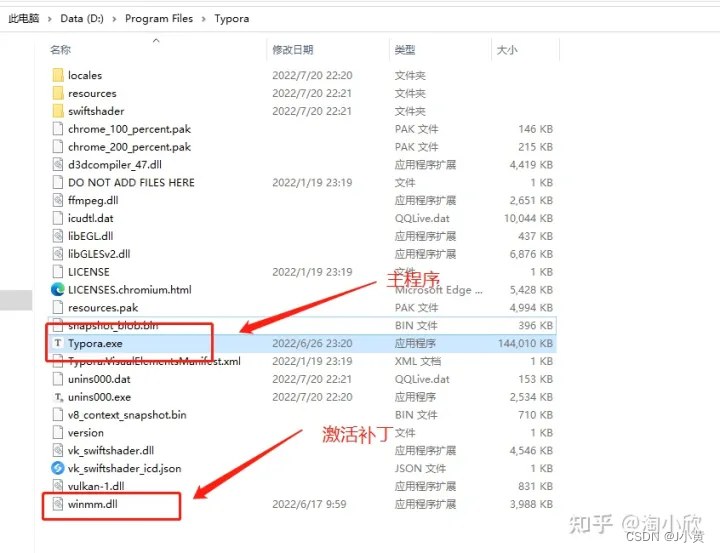
Task: Expand the chevron after Data (D:) breadcrumb
Action: [x=114, y=19]
